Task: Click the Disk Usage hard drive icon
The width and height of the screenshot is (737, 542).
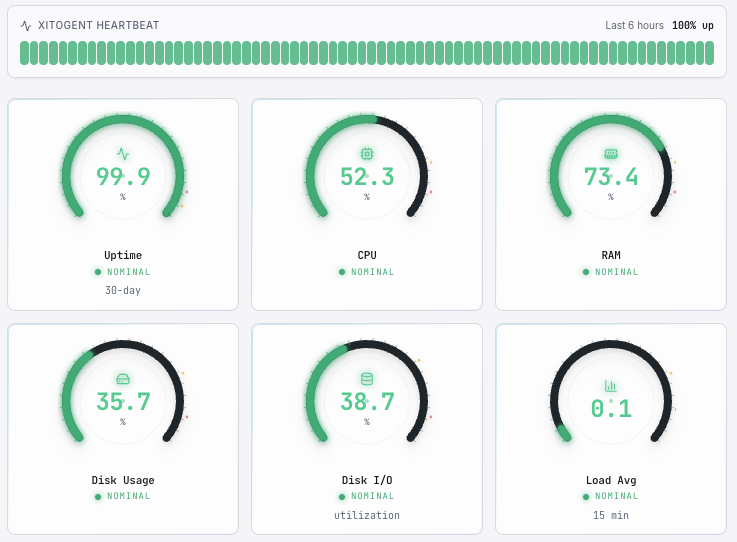Action: (x=123, y=379)
